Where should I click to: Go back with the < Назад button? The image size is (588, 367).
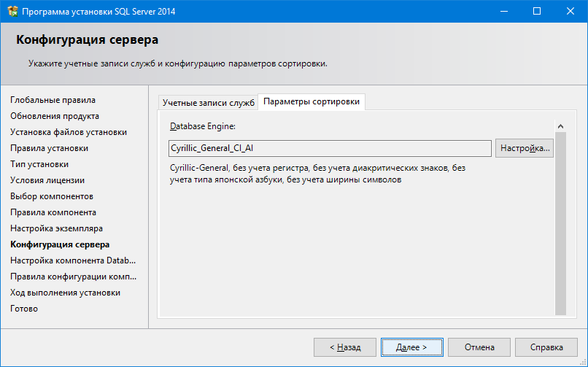tap(344, 347)
